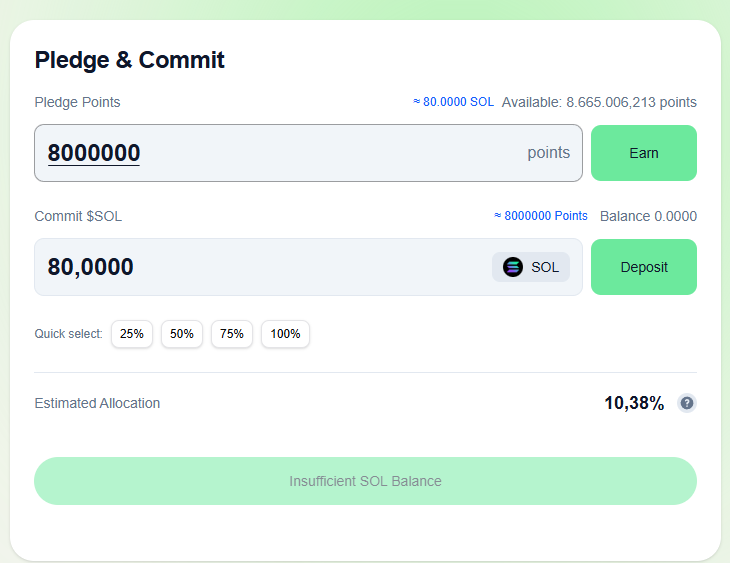Focus the Pledge Points input field

(308, 153)
